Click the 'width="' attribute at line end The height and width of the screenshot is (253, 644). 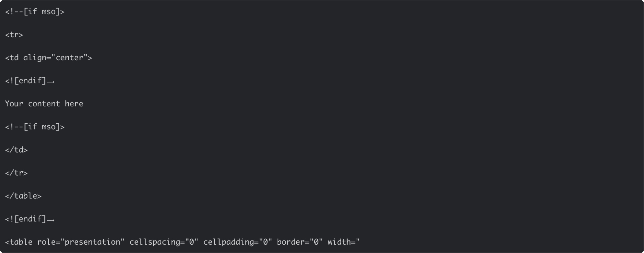[344, 242]
